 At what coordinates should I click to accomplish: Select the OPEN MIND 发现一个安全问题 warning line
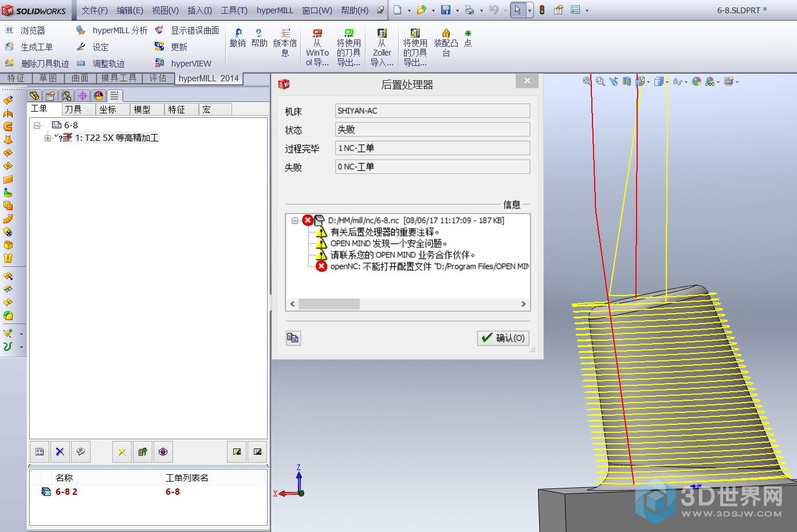pyautogui.click(x=388, y=243)
